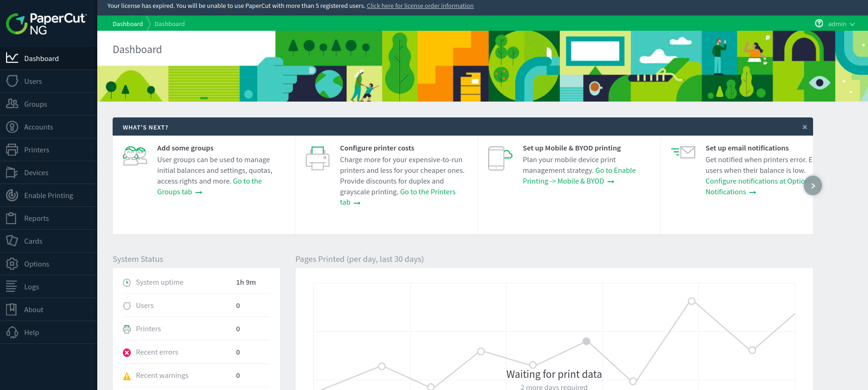
Task: Click the About book icon in sidebar
Action: 12,309
